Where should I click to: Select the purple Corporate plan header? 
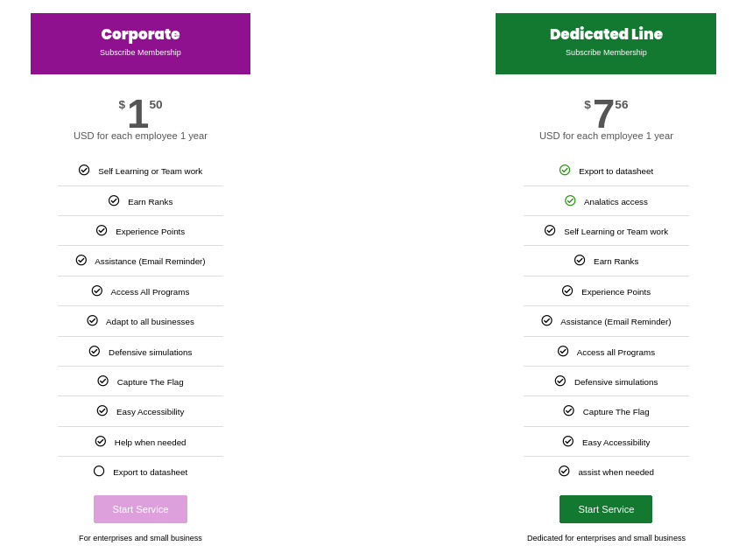[140, 44]
